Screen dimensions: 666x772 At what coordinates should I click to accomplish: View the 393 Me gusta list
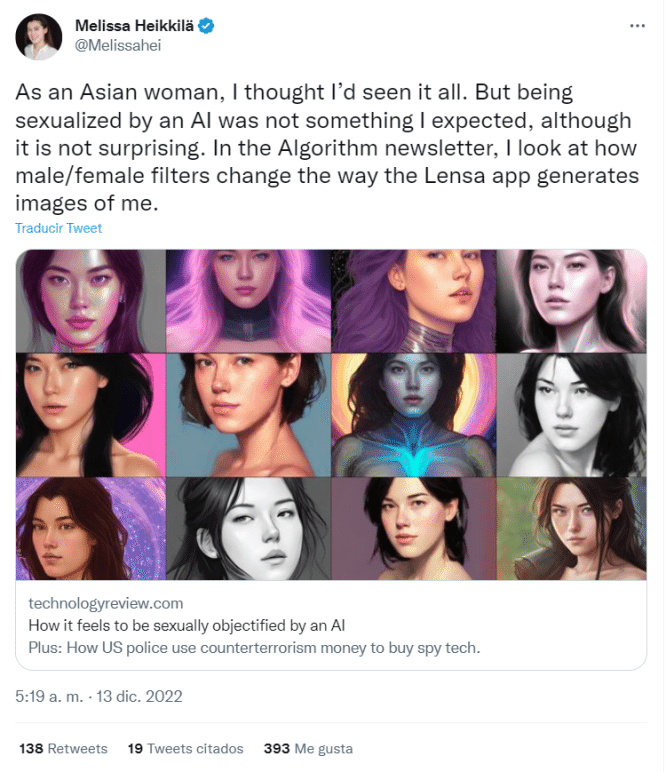307,748
